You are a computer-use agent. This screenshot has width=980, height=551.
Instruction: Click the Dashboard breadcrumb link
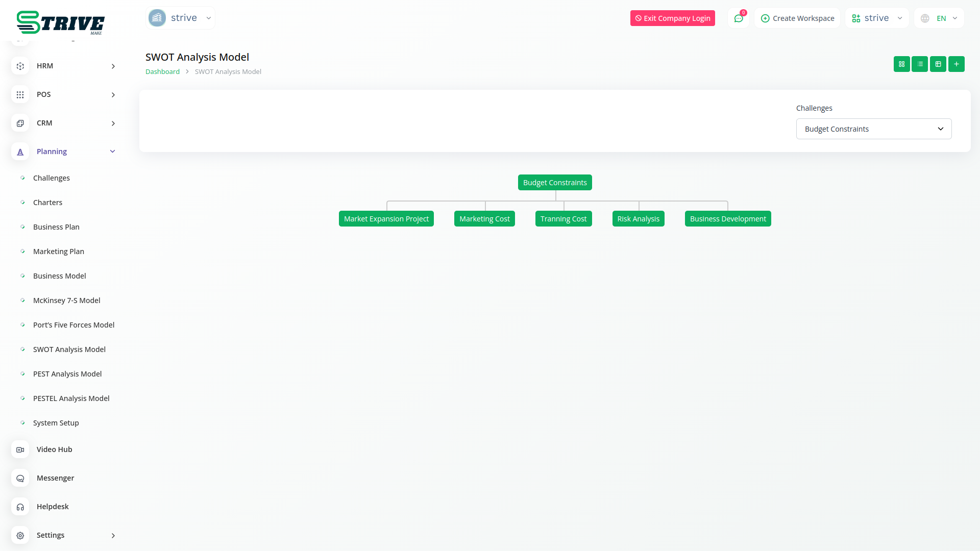[x=162, y=72]
